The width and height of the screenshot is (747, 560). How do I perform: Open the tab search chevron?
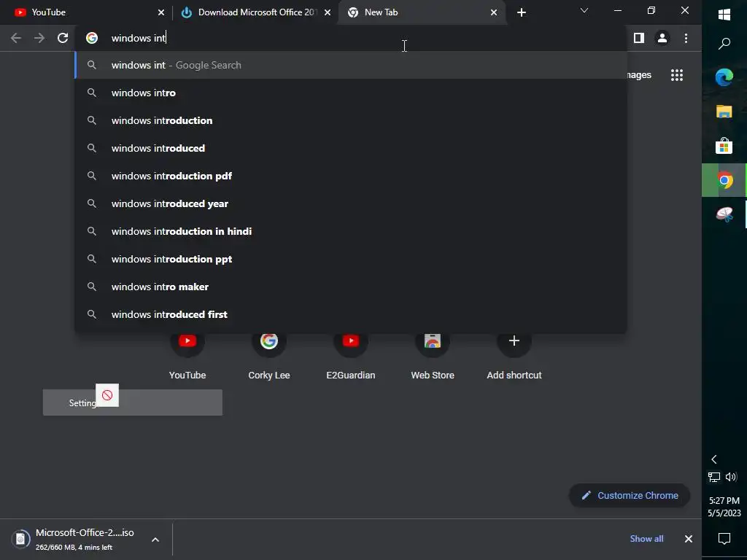click(x=584, y=10)
